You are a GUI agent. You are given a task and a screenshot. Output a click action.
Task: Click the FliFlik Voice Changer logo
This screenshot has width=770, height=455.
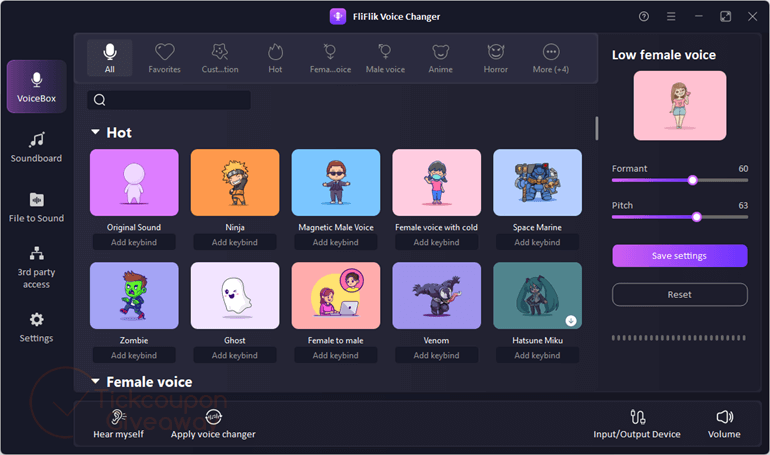pyautogui.click(x=338, y=16)
